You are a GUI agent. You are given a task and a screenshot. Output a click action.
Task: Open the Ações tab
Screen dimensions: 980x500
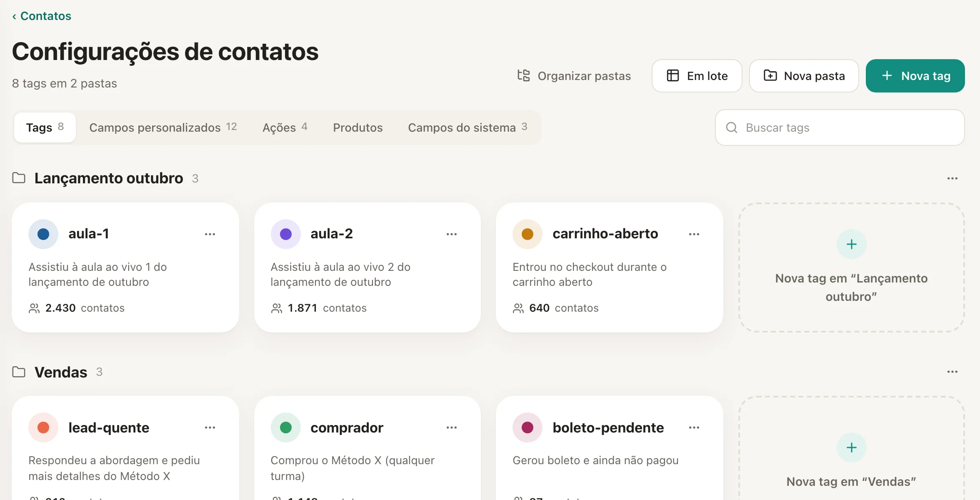coord(285,127)
